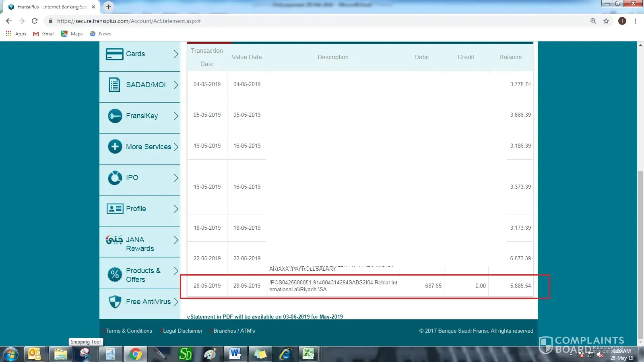Click the Free AntiVirus shield icon

click(x=115, y=302)
